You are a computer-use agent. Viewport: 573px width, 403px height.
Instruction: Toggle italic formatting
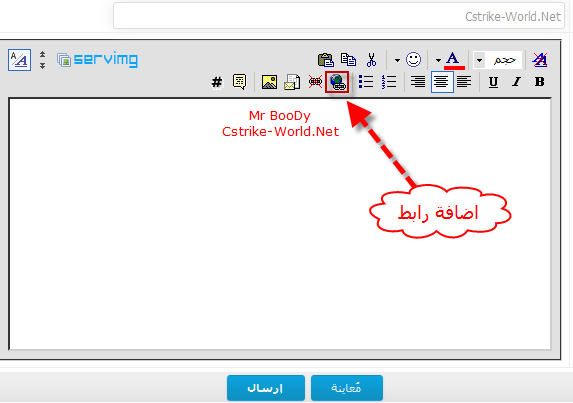pos(516,82)
